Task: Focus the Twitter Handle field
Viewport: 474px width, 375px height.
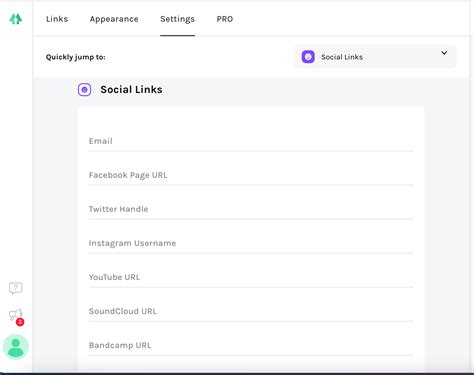Action: click(x=251, y=209)
